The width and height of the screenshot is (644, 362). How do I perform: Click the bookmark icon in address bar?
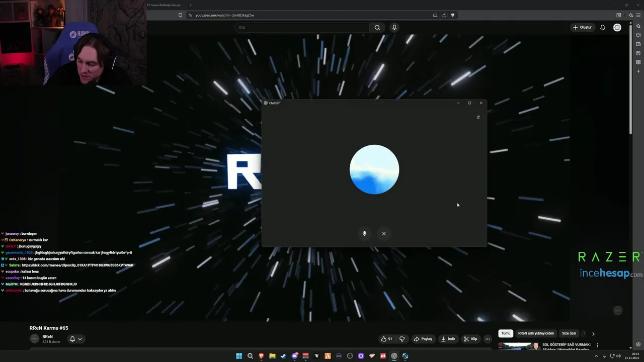[180, 15]
